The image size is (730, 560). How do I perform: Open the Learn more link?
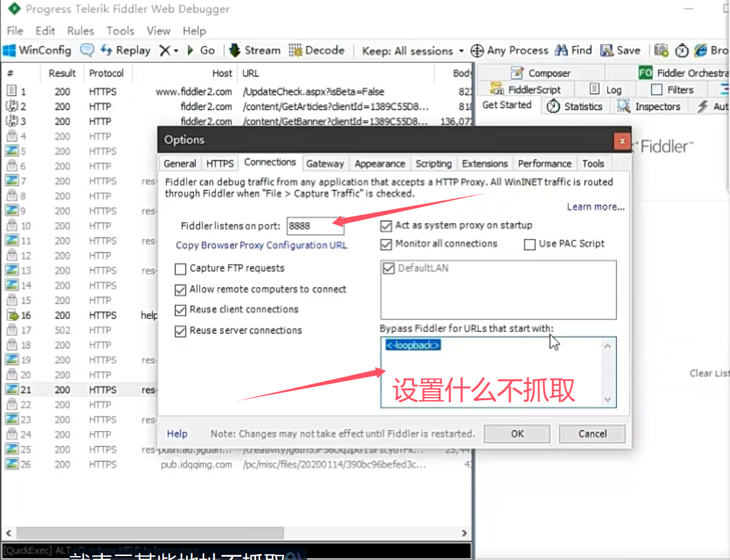point(595,206)
